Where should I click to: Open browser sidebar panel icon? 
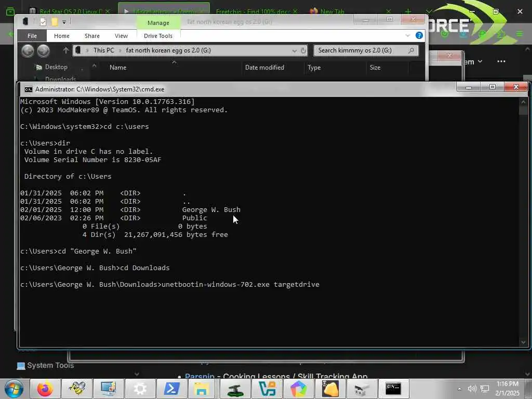click(x=10, y=11)
